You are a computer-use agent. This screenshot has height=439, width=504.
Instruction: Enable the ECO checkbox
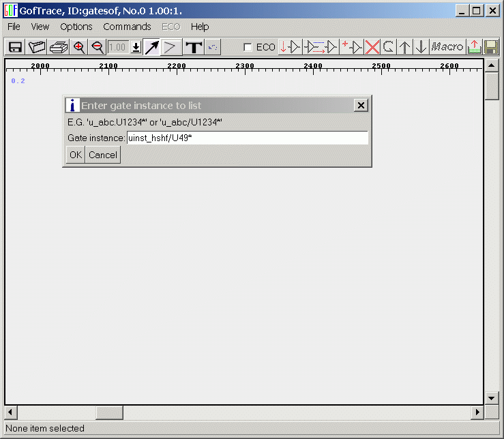click(248, 47)
